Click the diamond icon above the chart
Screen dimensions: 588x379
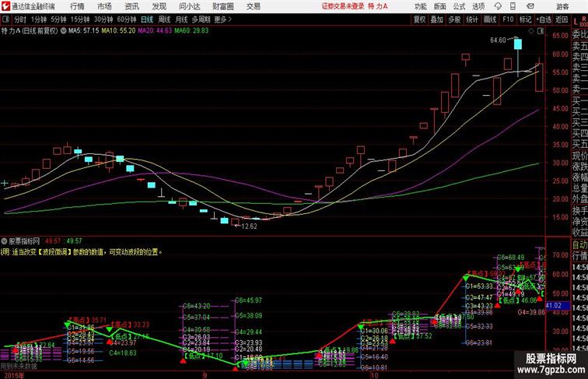(531, 31)
